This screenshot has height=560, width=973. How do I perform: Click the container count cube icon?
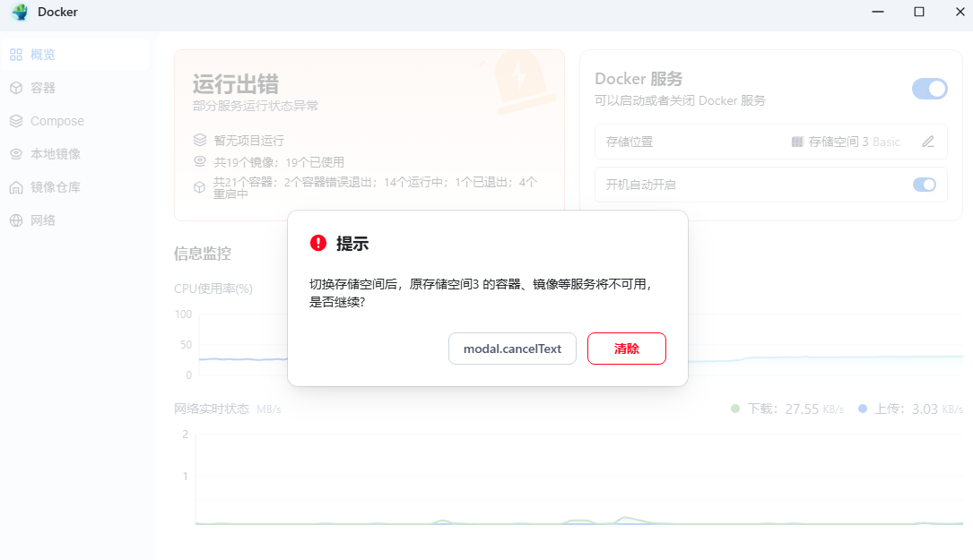coord(200,186)
